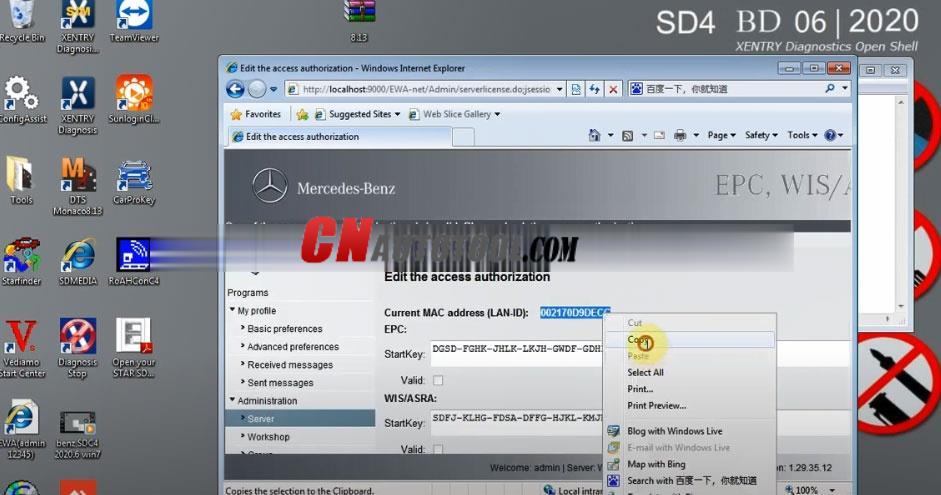The width and height of the screenshot is (941, 495).
Task: Expand the Web Slice Gallery dropdown
Action: 497,114
